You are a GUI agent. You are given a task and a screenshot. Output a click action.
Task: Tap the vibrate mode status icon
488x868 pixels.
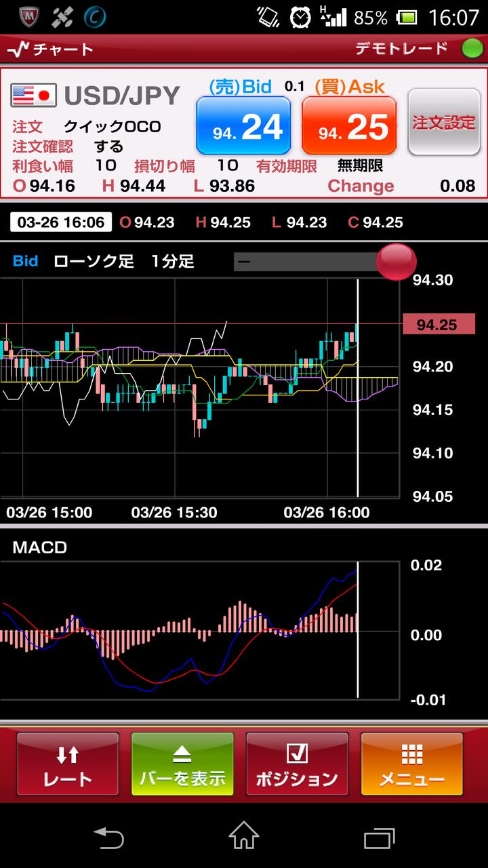pyautogui.click(x=269, y=17)
